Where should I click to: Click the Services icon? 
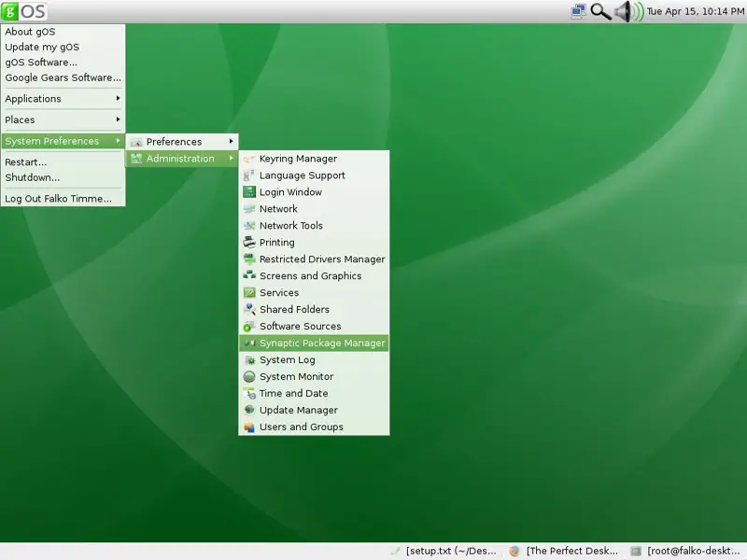(249, 292)
